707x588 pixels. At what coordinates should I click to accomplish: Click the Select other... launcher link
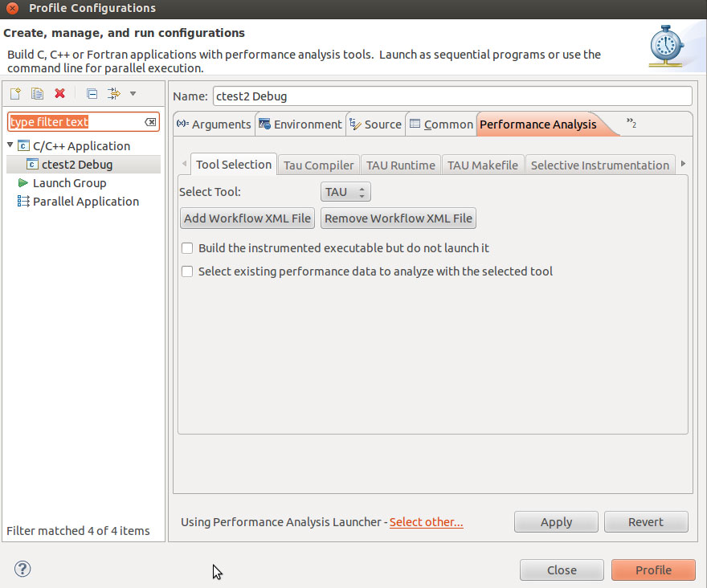[426, 522]
